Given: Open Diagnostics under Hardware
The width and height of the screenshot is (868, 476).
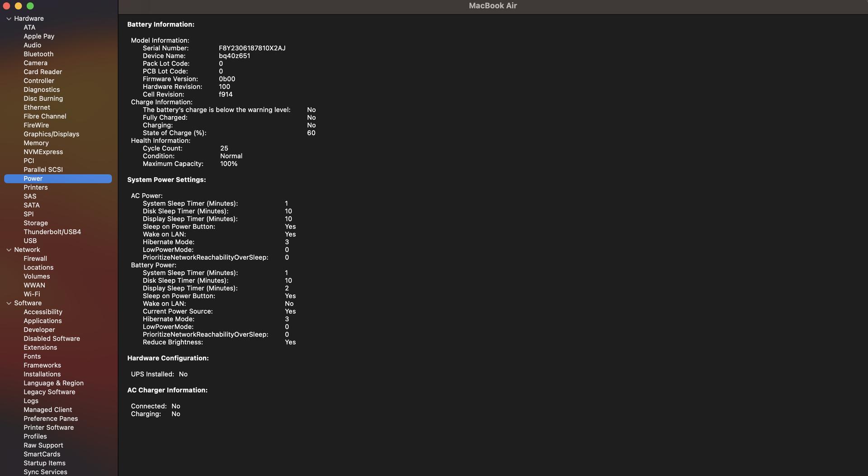Looking at the screenshot, I should [42, 90].
